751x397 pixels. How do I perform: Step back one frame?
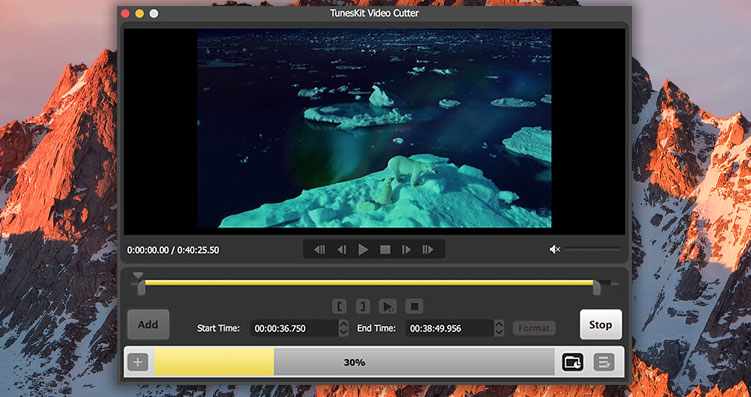point(341,250)
